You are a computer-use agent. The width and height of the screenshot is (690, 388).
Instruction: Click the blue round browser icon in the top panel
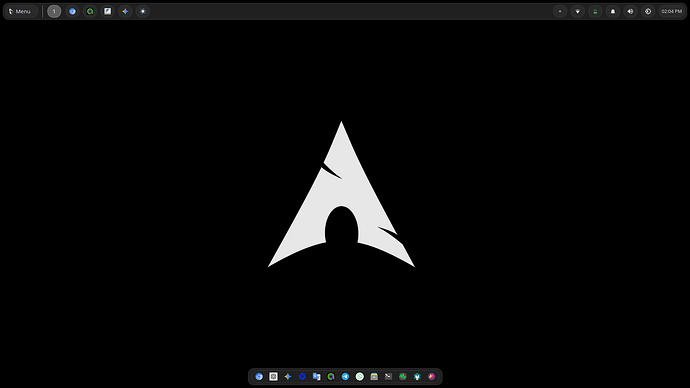[x=72, y=11]
